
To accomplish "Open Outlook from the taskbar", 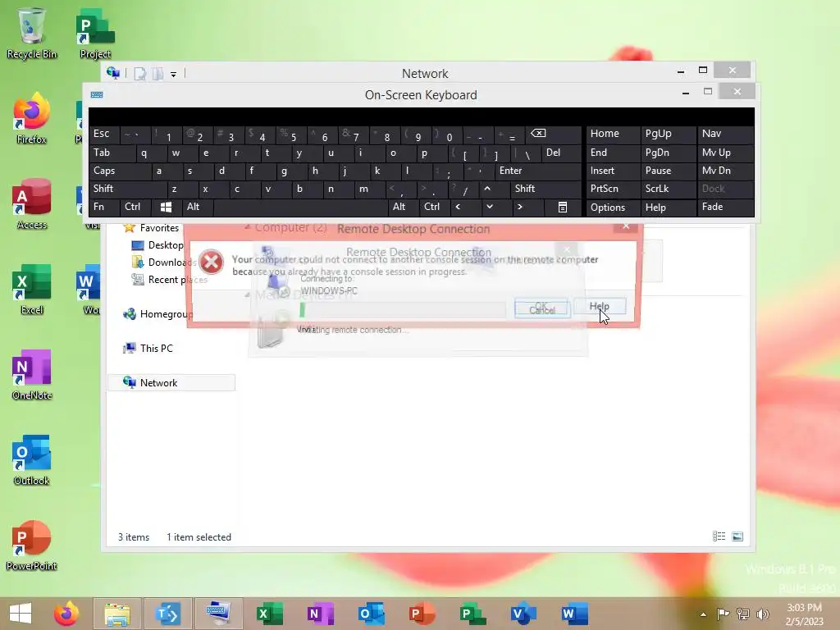I will tap(372, 614).
